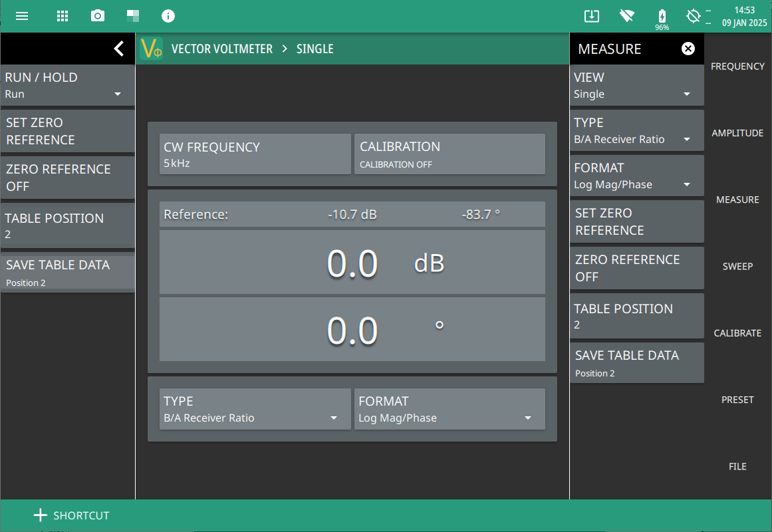Expand the VIEW Single dropdown

coord(636,85)
